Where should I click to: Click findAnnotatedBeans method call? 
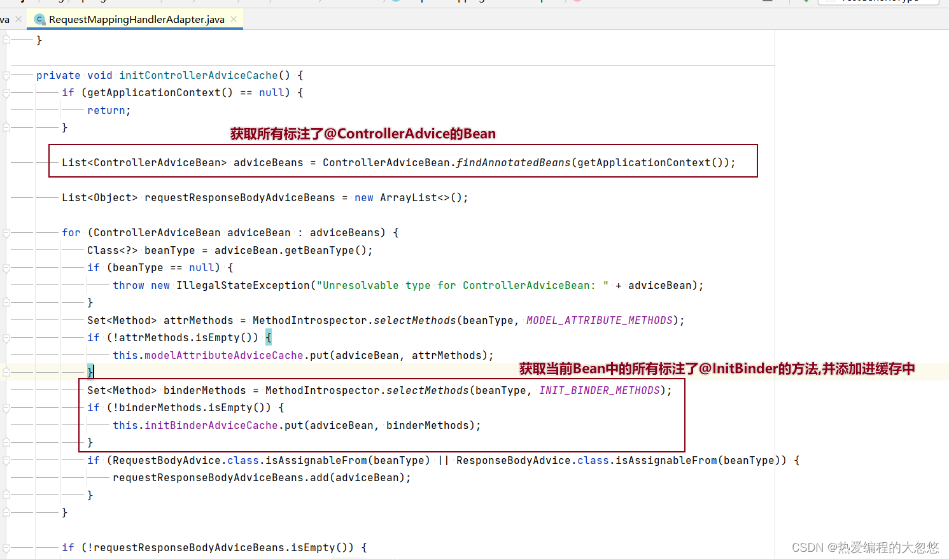click(514, 162)
